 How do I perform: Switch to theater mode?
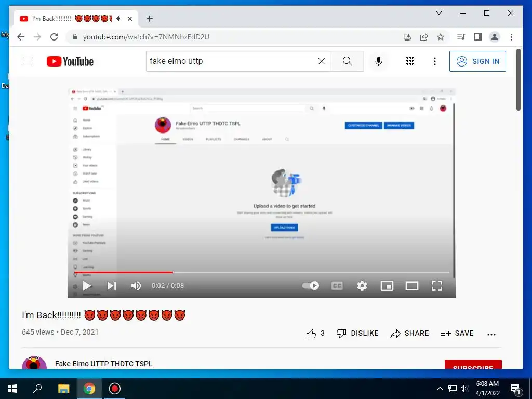pos(412,286)
